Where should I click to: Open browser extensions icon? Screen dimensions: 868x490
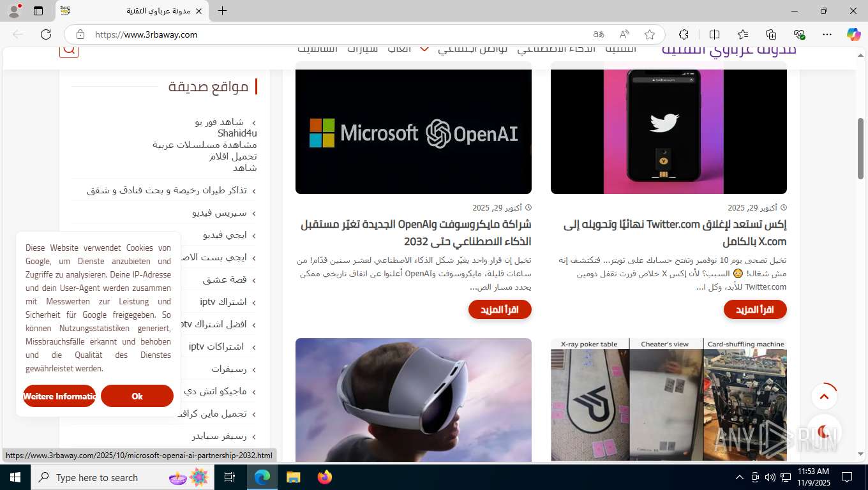pos(684,34)
